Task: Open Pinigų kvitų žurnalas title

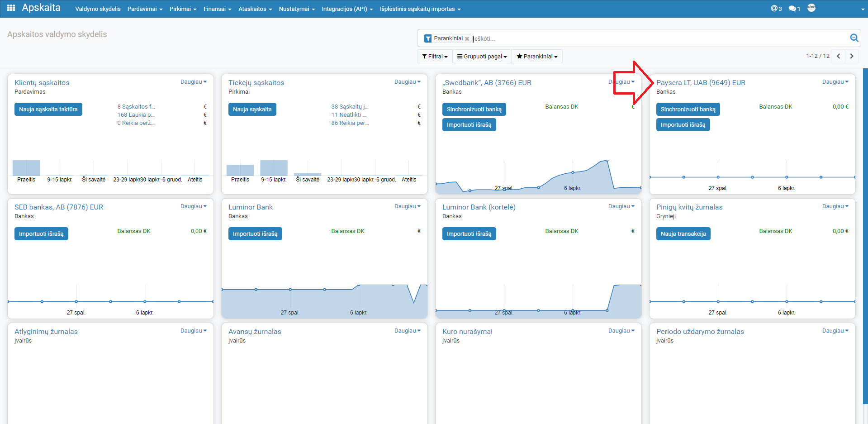Action: pyautogui.click(x=689, y=207)
